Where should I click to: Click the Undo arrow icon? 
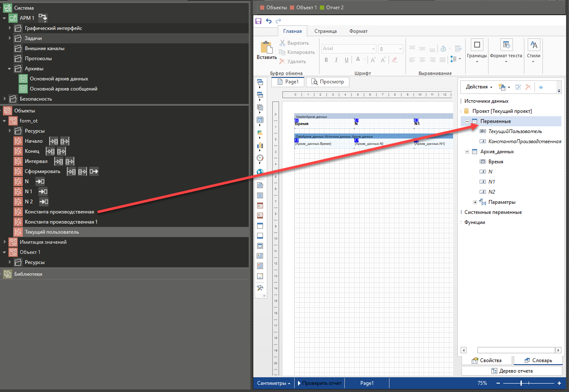pos(268,21)
